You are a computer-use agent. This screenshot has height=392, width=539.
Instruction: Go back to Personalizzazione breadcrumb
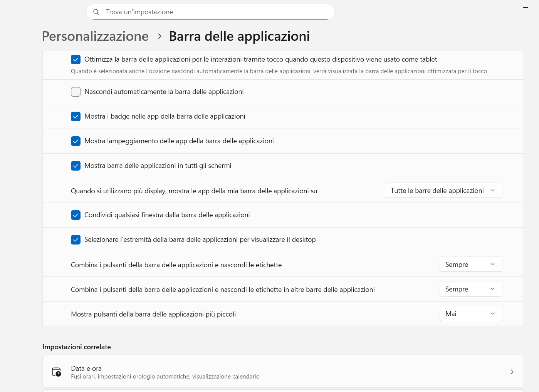[x=95, y=36]
